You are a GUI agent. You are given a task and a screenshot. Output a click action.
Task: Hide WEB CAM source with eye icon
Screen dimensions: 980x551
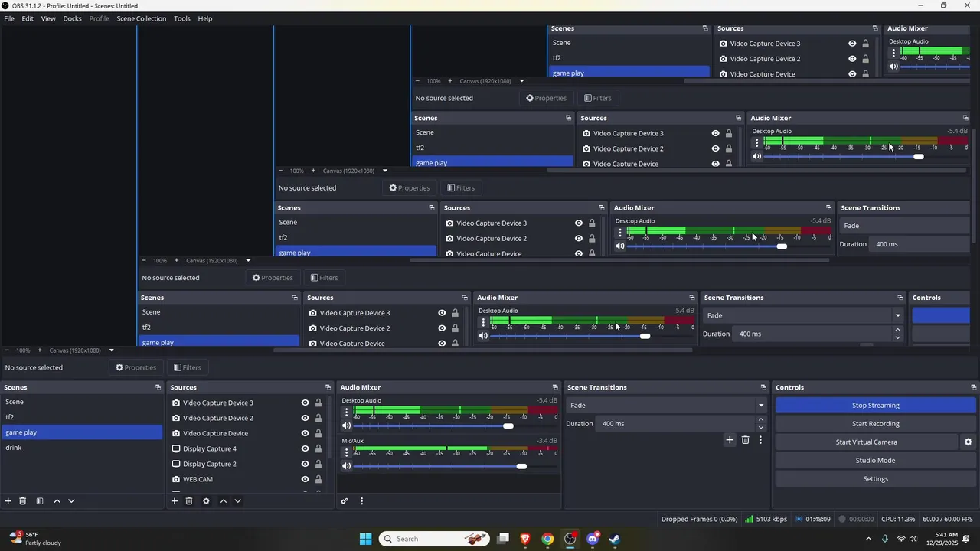305,479
